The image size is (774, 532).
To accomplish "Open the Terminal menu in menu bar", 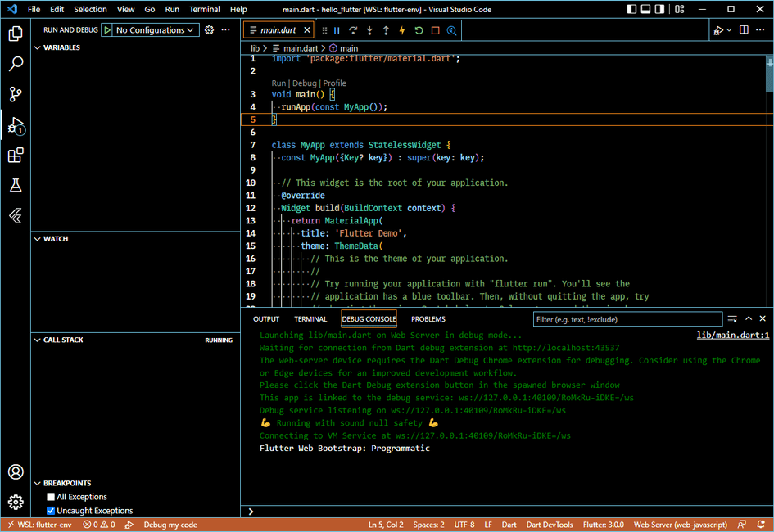I will (204, 9).
